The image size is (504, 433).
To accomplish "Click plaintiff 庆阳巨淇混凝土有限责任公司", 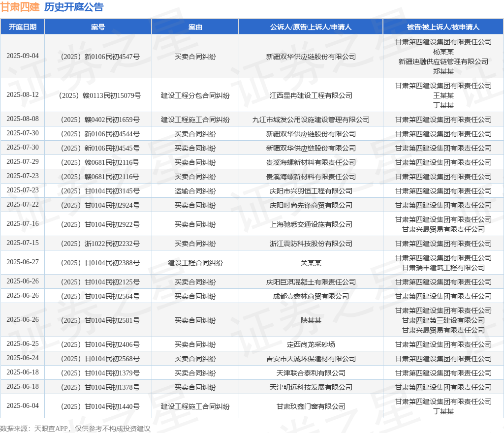I will pyautogui.click(x=311, y=282).
